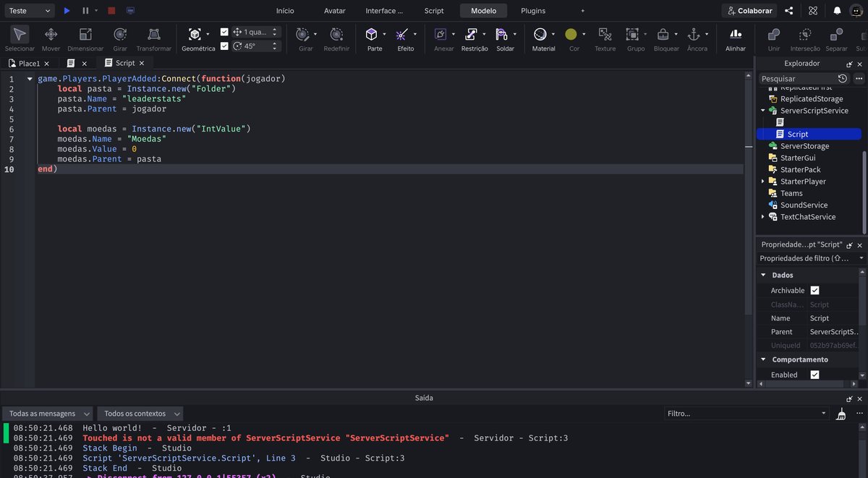Click the Restrição constraint icon
The image size is (868, 478).
click(472, 34)
